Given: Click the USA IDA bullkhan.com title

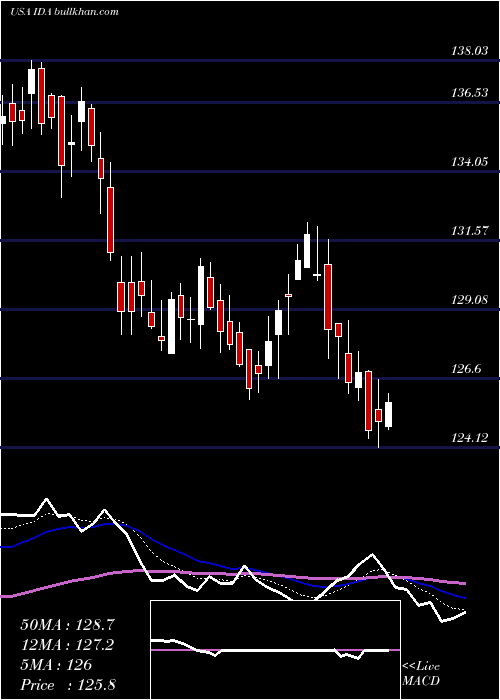Looking at the screenshot, I should [x=64, y=12].
